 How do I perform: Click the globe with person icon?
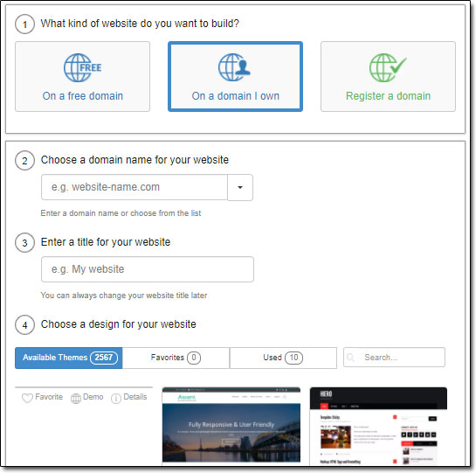point(234,67)
